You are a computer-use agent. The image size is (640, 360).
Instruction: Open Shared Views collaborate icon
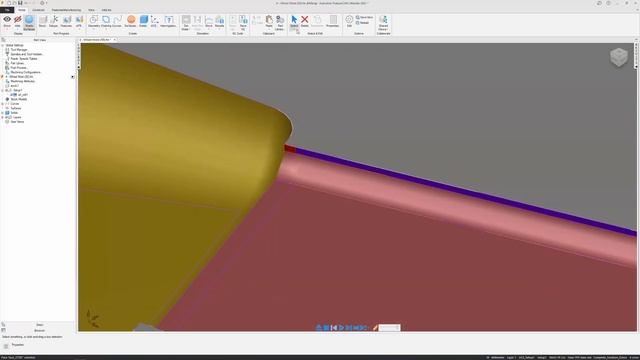click(383, 22)
